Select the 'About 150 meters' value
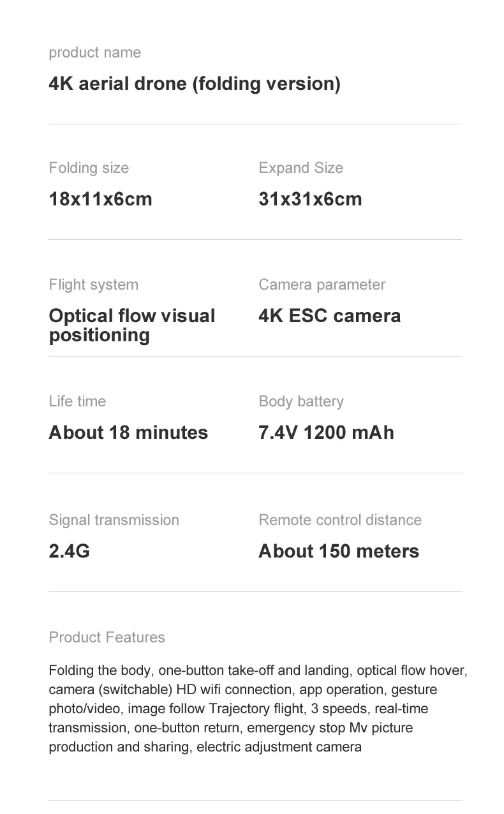This screenshot has height=814, width=504. tap(339, 551)
